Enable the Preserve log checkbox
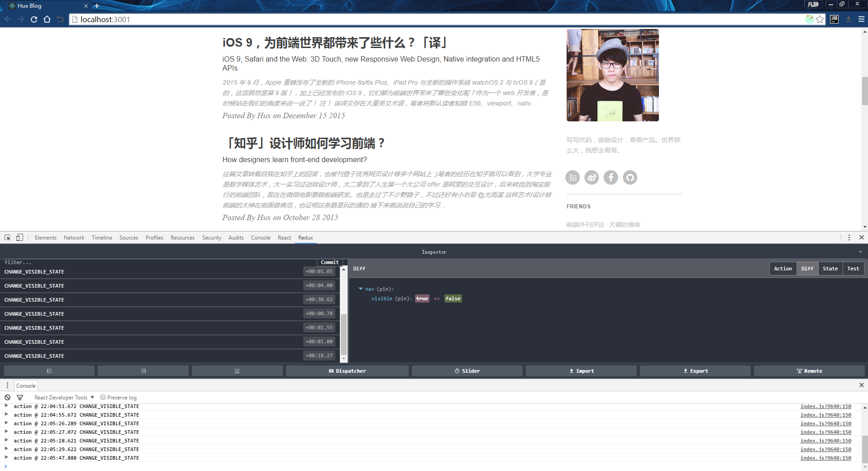 [x=103, y=397]
